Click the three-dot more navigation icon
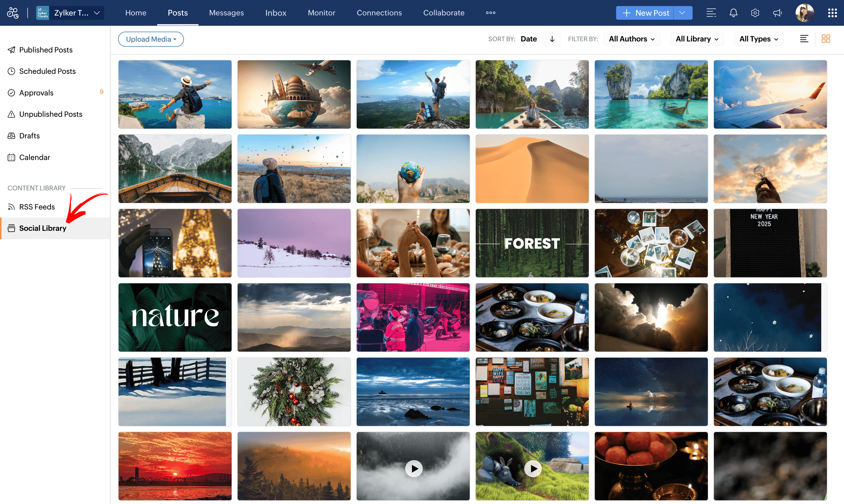Image resolution: width=844 pixels, height=504 pixels. [x=490, y=13]
